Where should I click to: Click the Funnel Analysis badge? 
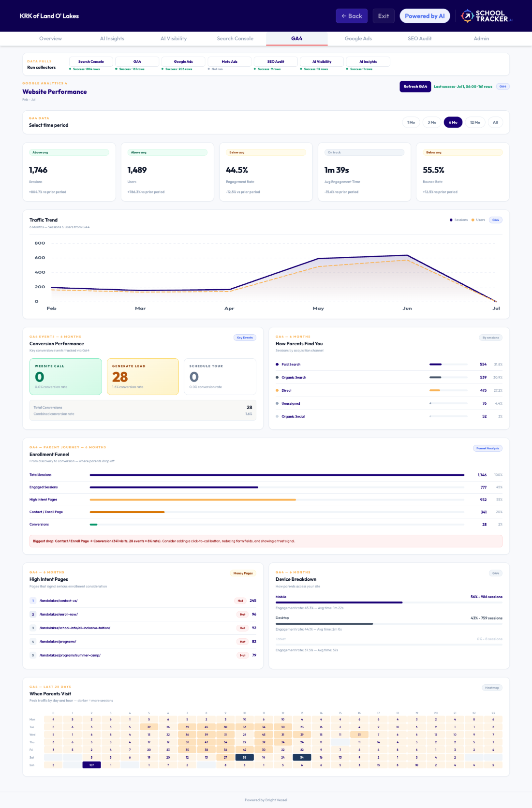click(x=488, y=448)
